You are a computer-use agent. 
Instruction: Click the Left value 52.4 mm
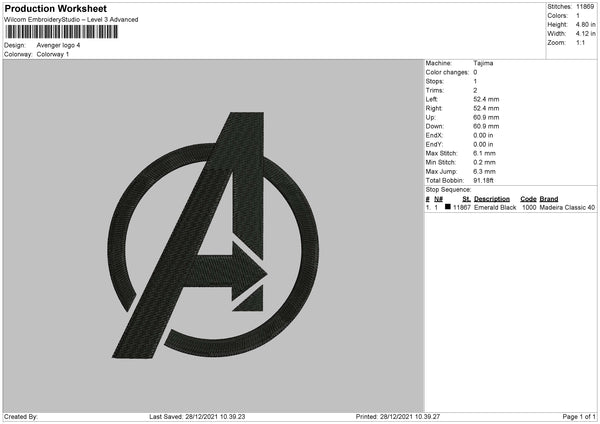pos(486,99)
